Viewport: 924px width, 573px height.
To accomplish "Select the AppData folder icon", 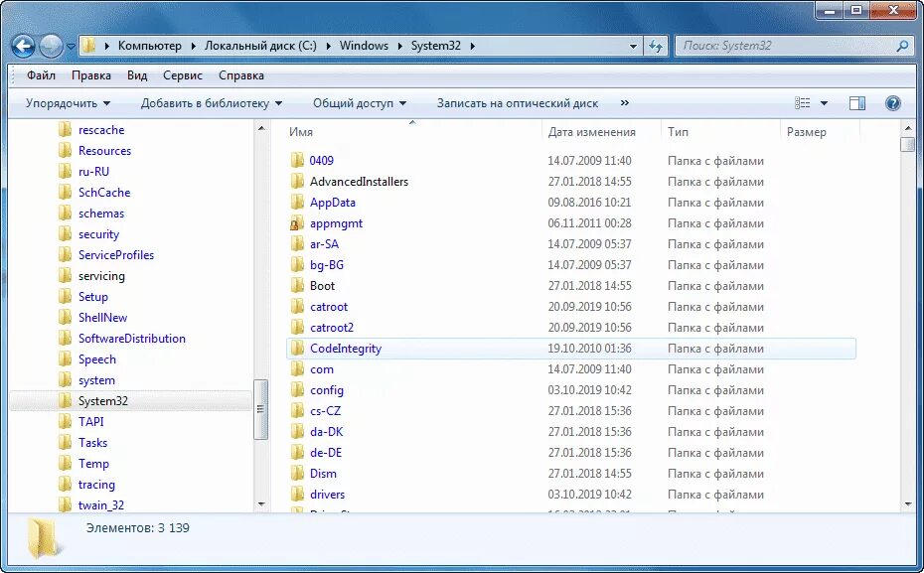I will click(x=298, y=202).
